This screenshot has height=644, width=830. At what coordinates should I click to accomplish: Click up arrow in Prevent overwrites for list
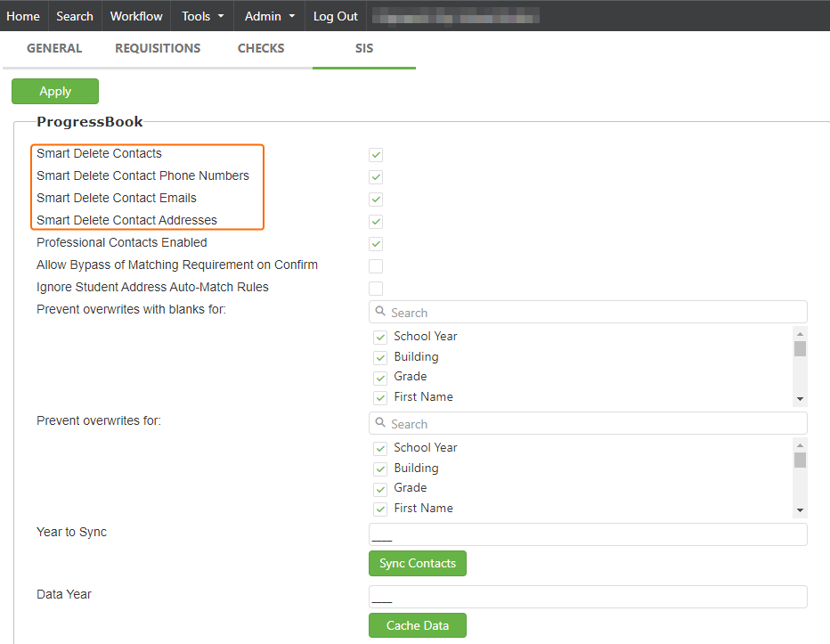800,444
